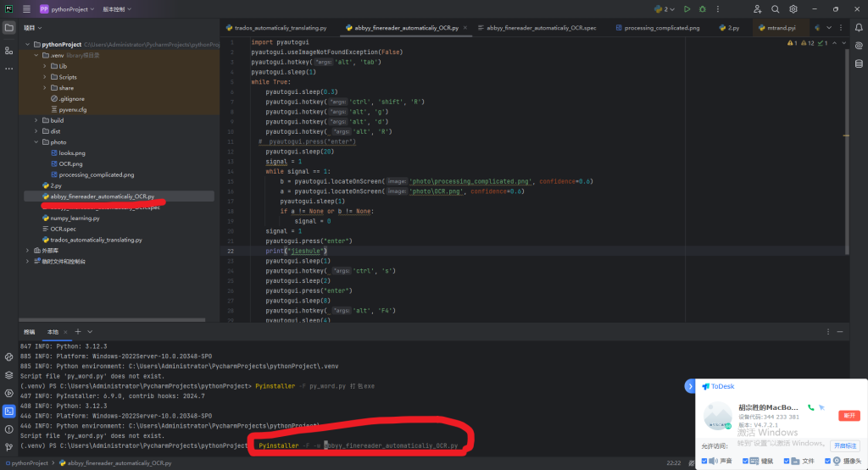This screenshot has width=868, height=470.
Task: Open numpy_learning.py from project tree
Action: tap(75, 218)
